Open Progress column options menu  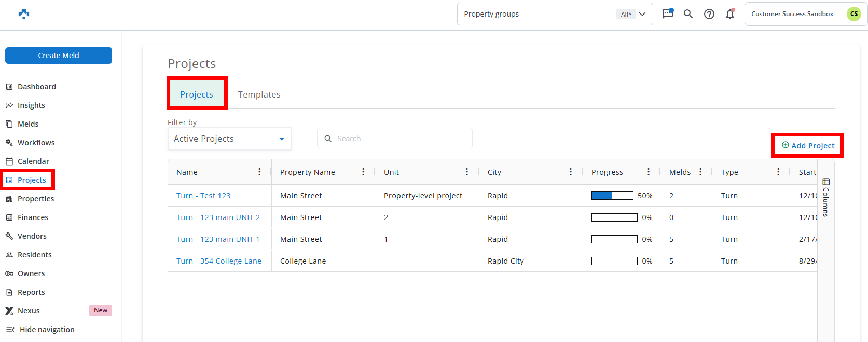pos(648,172)
